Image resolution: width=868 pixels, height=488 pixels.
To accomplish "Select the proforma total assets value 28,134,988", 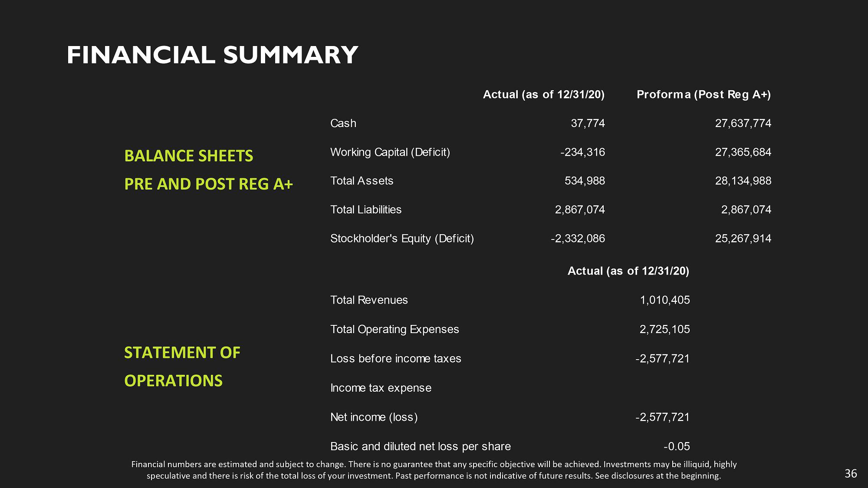I will [x=743, y=181].
